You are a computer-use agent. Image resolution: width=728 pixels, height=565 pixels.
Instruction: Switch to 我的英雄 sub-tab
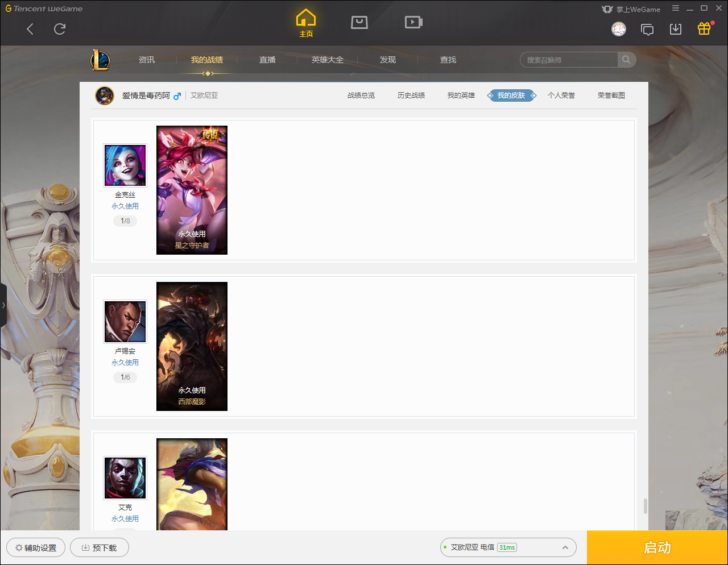(x=461, y=95)
